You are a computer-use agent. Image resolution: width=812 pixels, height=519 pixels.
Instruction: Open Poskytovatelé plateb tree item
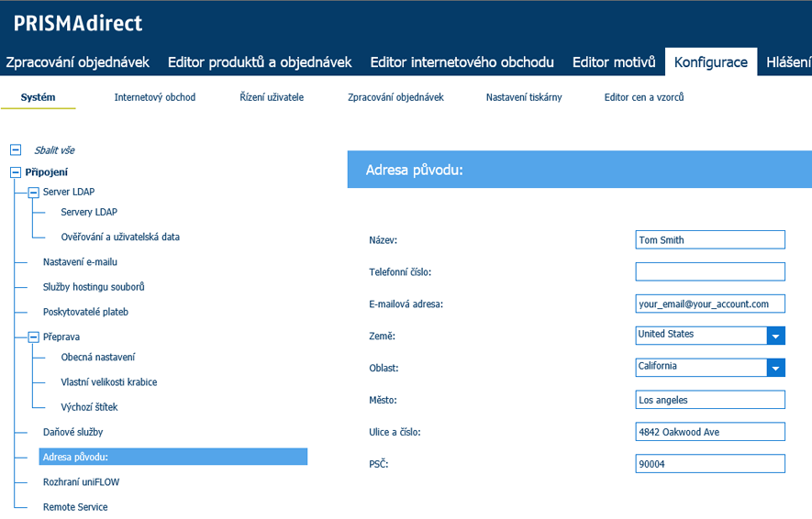(x=85, y=312)
